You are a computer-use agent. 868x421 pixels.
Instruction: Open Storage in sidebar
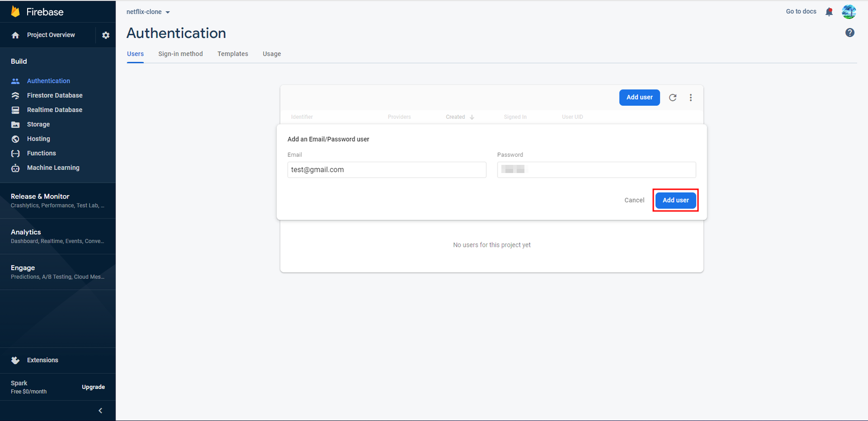tap(39, 125)
